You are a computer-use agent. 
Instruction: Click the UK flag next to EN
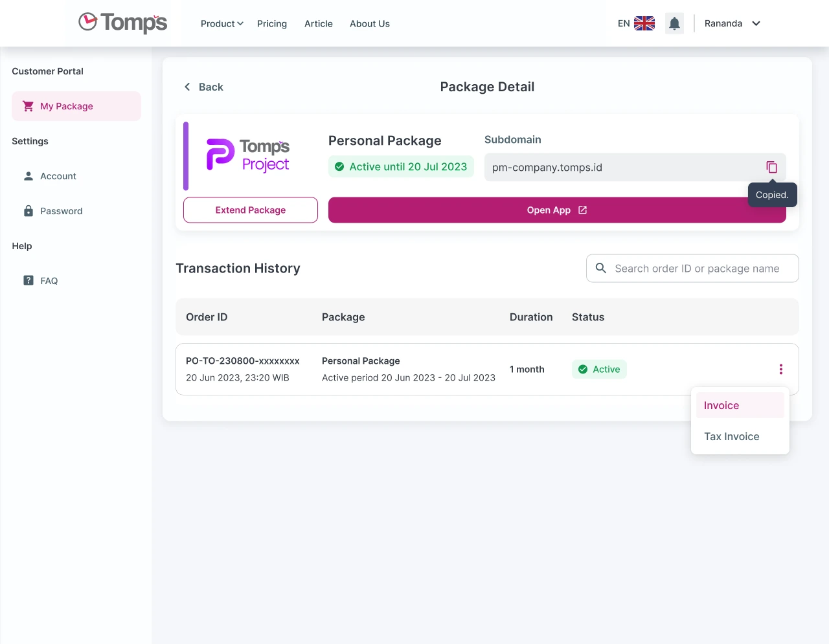click(x=644, y=23)
